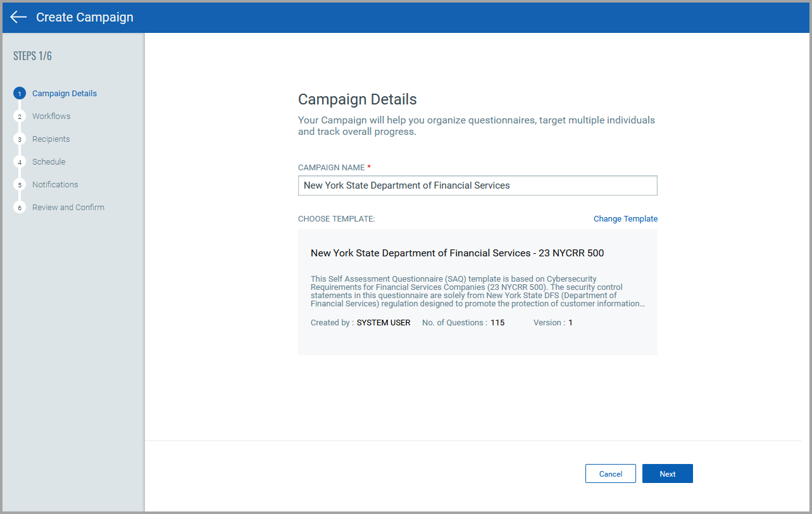
Task: Click the step 4 numbered circle
Action: 20,161
